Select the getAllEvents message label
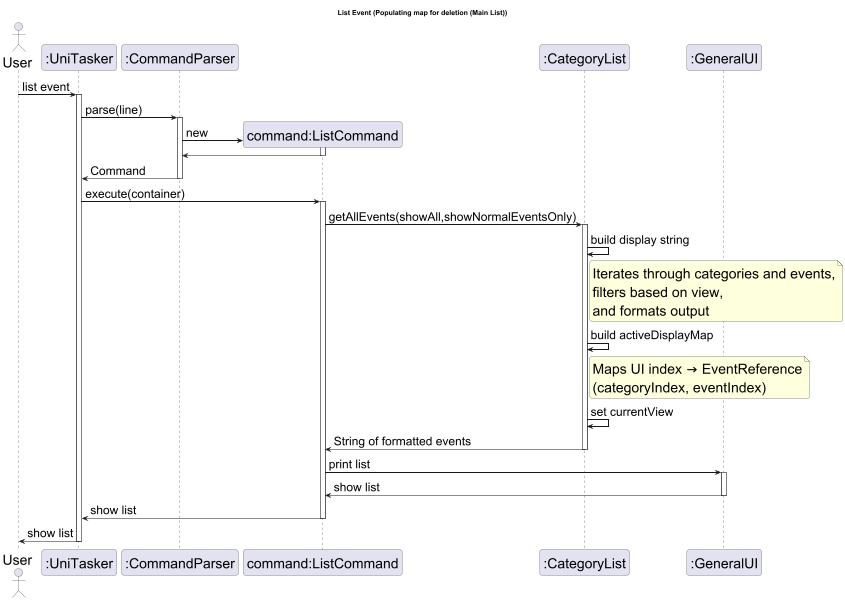Screen dimensions: 845x600 (x=452, y=216)
